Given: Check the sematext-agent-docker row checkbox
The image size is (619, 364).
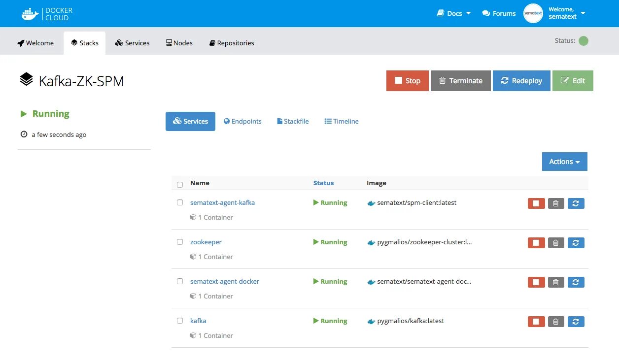Looking at the screenshot, I should coord(180,281).
